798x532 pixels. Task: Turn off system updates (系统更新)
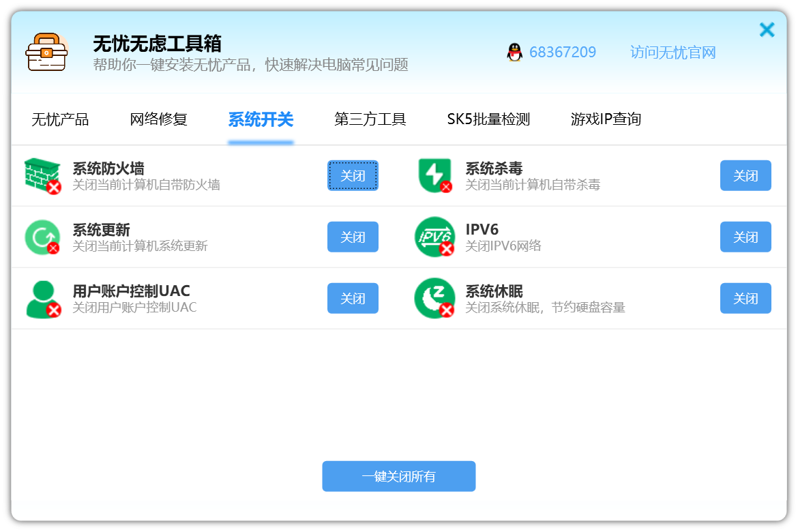click(353, 237)
